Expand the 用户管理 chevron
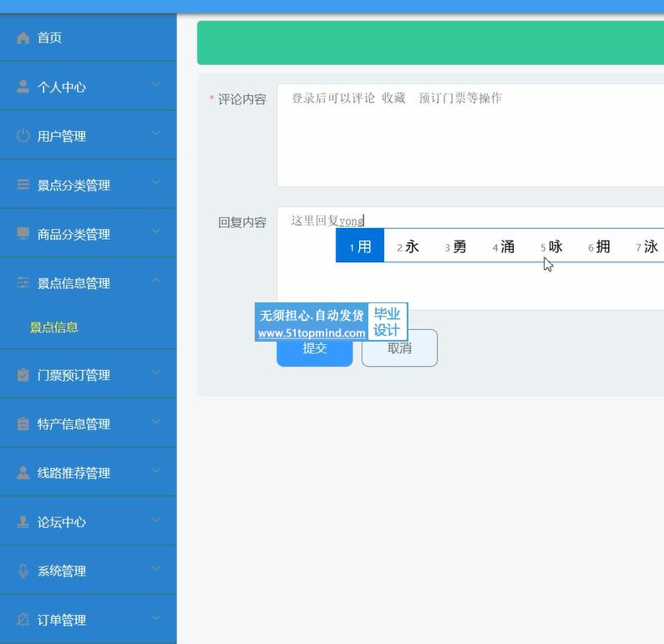The height and width of the screenshot is (644, 664). [156, 134]
